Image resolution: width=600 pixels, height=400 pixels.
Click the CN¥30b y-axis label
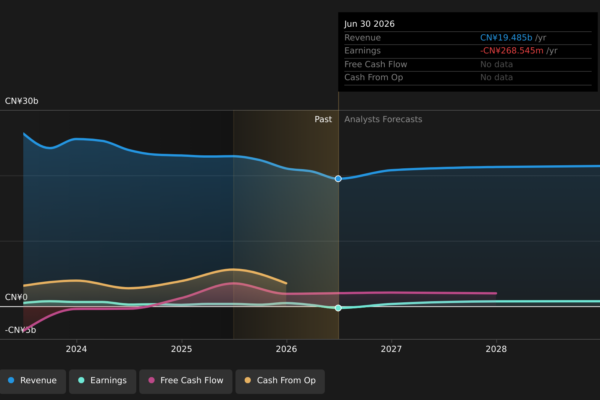pyautogui.click(x=21, y=101)
